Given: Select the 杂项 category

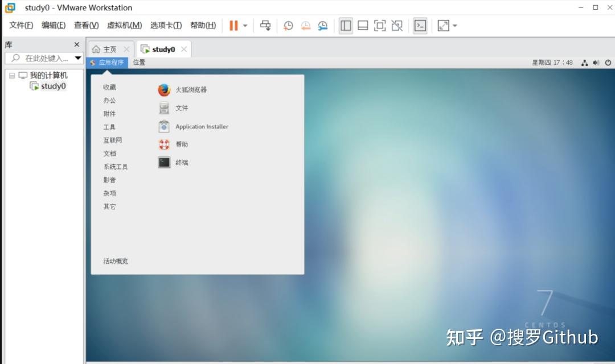Looking at the screenshot, I should [x=109, y=193].
